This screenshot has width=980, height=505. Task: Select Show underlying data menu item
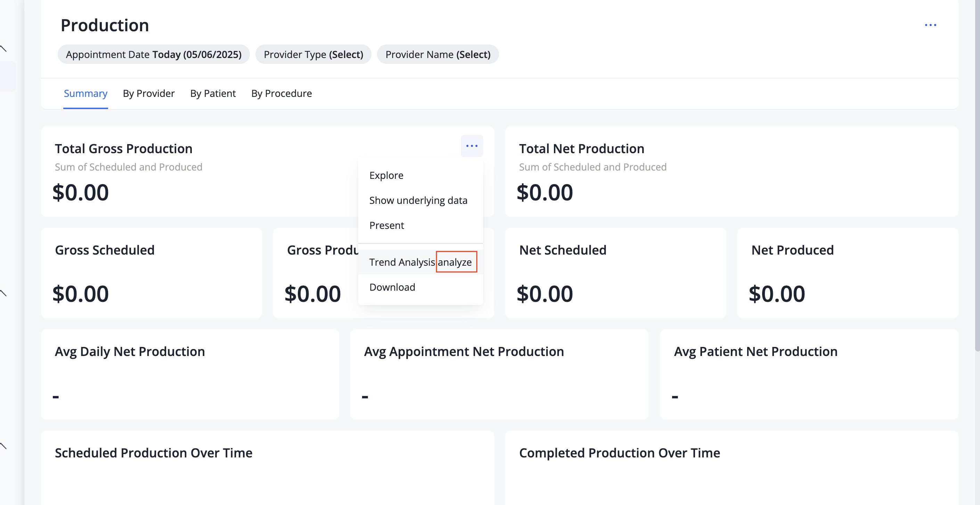418,200
